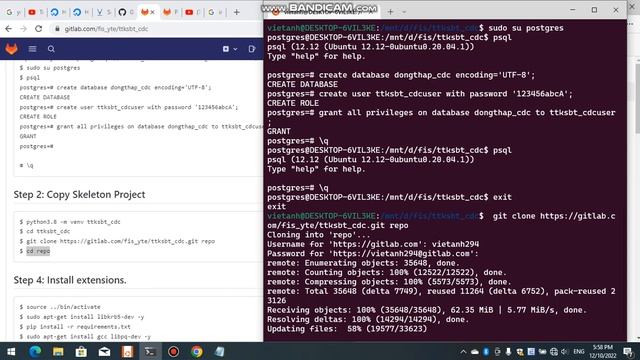This screenshot has height=360, width=640.
Task: Reload the GitLab page
Action: (x=38, y=29)
